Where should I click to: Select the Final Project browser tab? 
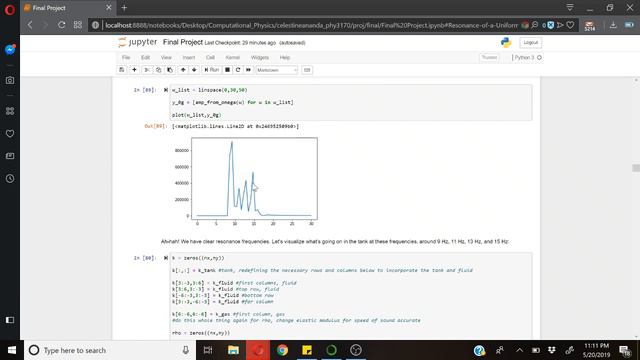pyautogui.click(x=67, y=8)
